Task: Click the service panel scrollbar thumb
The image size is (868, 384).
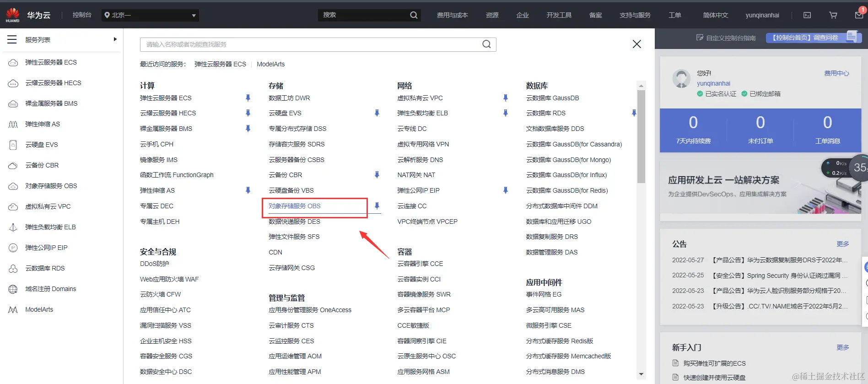Action: (641, 136)
